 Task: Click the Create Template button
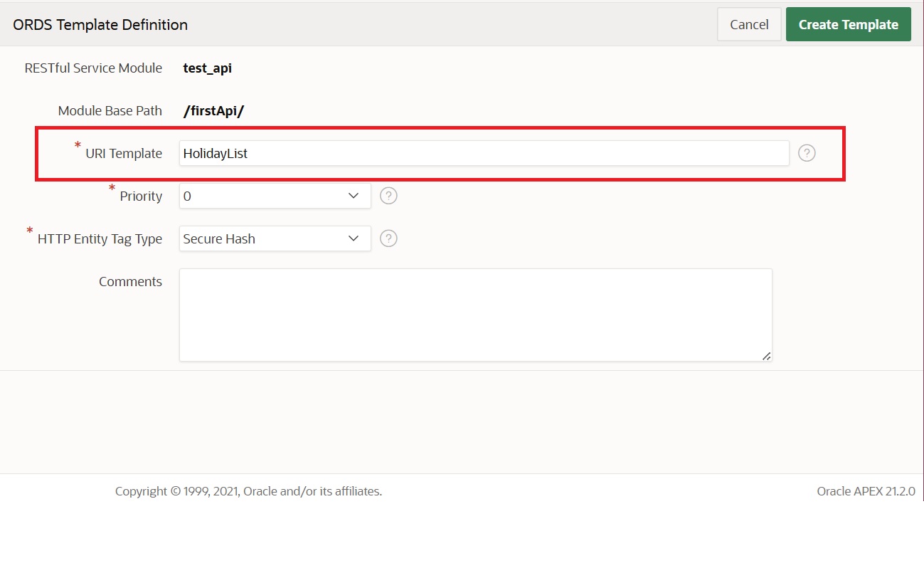click(848, 24)
